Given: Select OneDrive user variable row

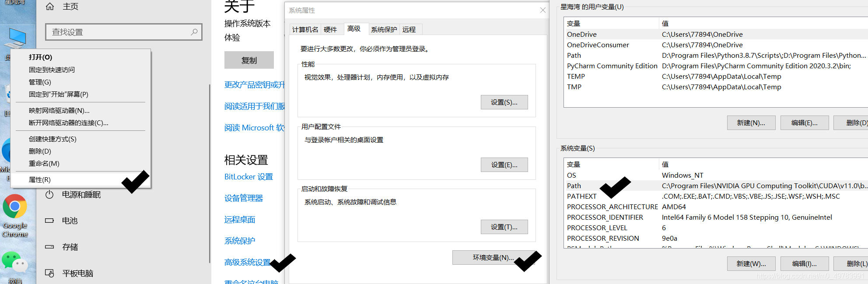Looking at the screenshot, I should pos(716,34).
